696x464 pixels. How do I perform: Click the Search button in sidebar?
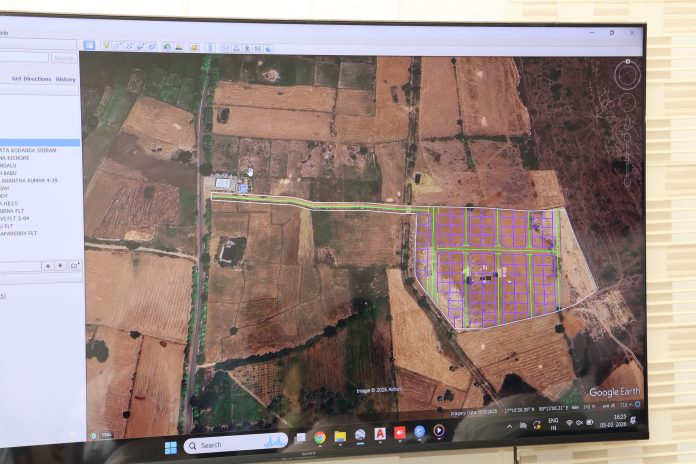(63, 58)
